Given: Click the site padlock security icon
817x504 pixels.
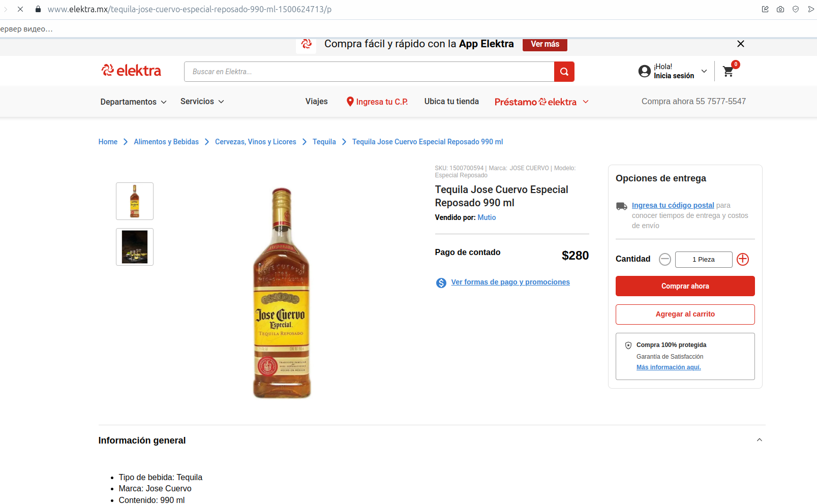Looking at the screenshot, I should point(38,9).
